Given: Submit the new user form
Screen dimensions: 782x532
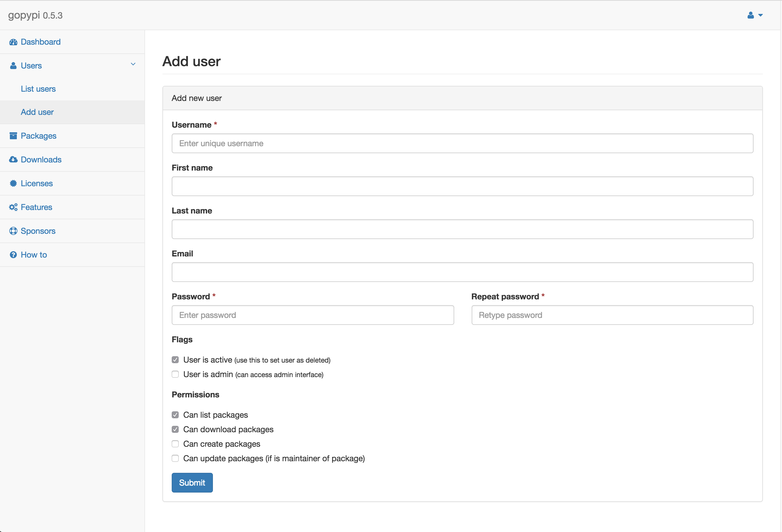Looking at the screenshot, I should pyautogui.click(x=192, y=482).
